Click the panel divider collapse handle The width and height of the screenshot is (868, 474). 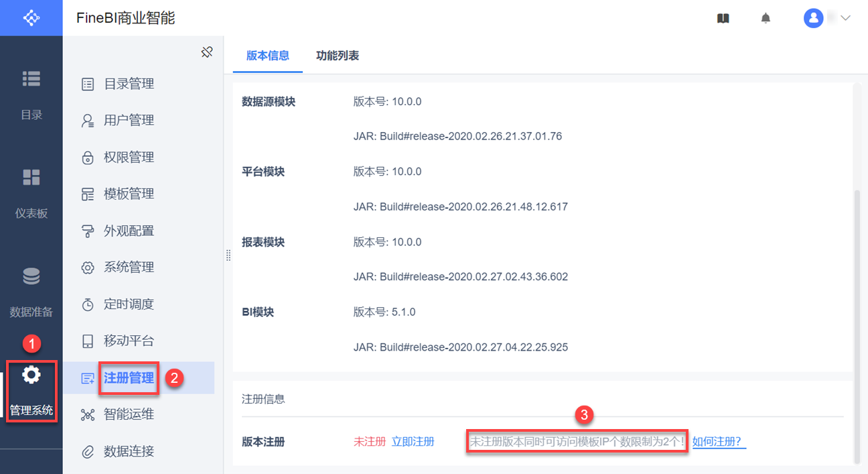coord(228,255)
